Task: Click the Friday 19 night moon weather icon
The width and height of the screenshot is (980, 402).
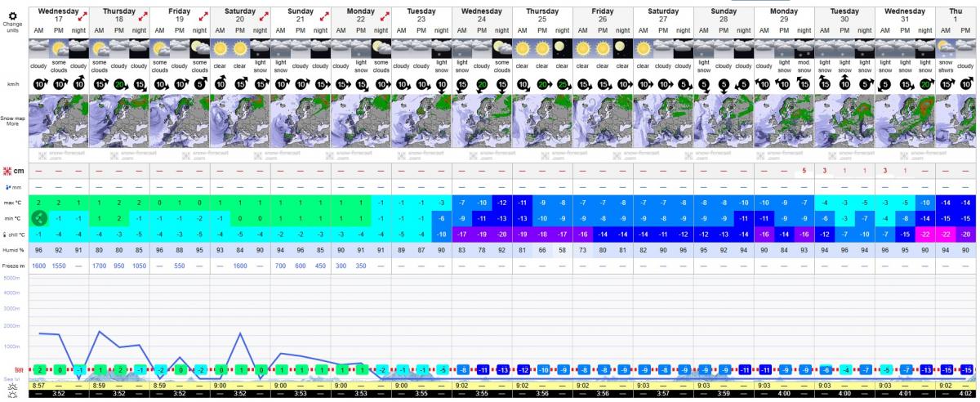Action: pos(200,49)
